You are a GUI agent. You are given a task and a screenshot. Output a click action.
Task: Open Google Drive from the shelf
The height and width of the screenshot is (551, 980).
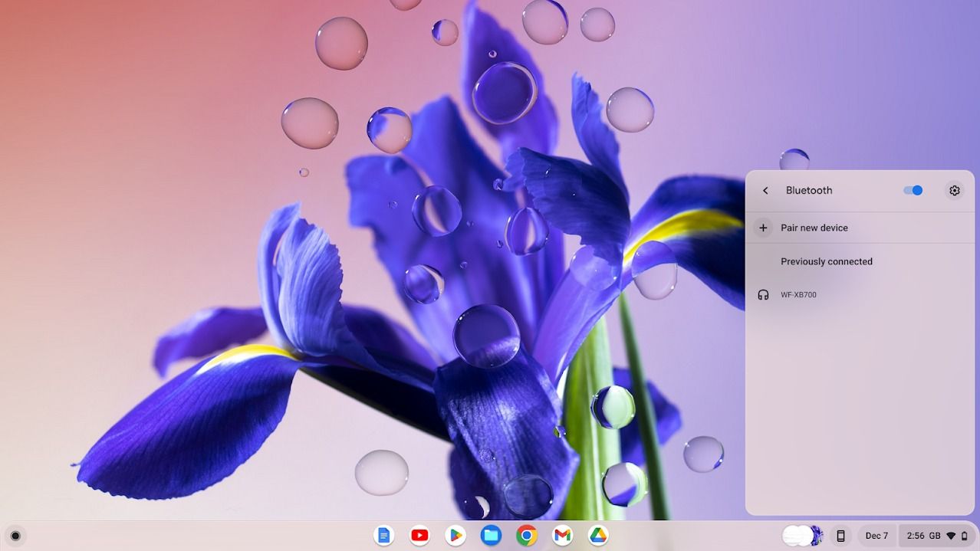click(x=597, y=536)
